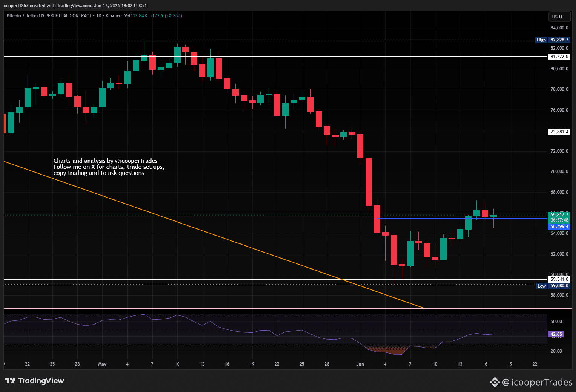Click the Bitcoin / TetherUS PERPETUAL CONTRACT title
The width and height of the screenshot is (576, 392).
coord(49,16)
